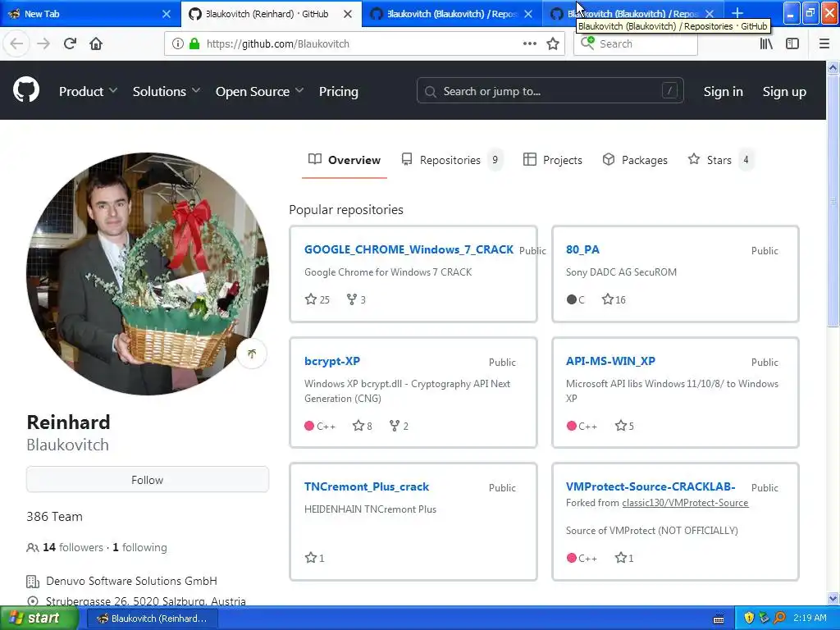Click the GitHub octocat logo
Viewport: 840px width, 630px height.
click(x=26, y=90)
